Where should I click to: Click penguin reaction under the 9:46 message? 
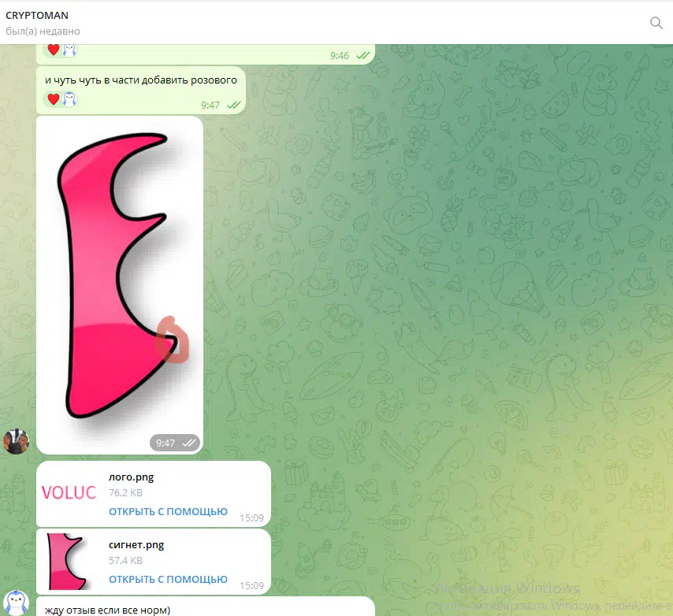pyautogui.click(x=69, y=50)
